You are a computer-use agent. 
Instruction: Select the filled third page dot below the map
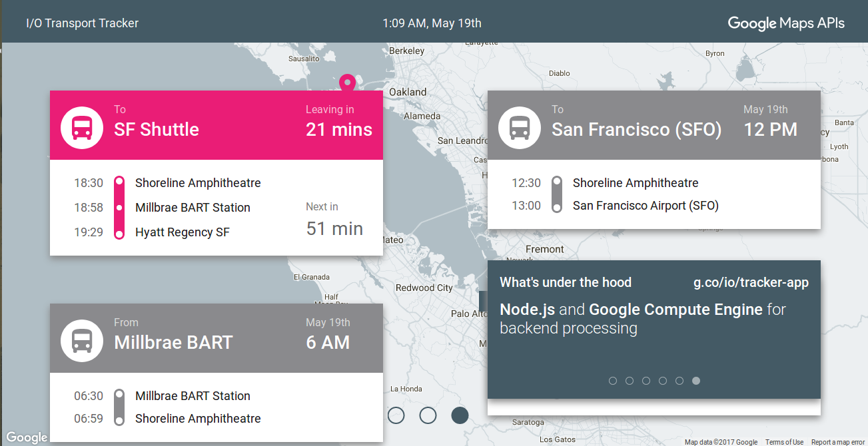460,415
